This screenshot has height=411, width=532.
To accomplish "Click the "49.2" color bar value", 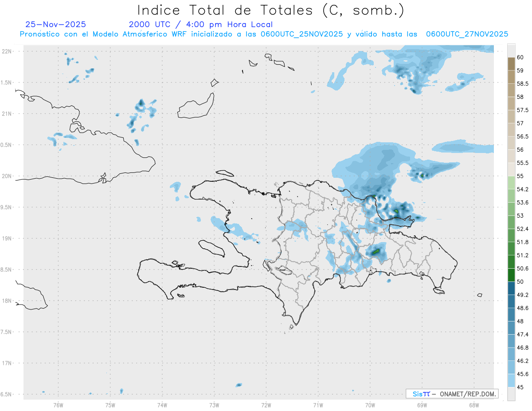I will 523,295.
